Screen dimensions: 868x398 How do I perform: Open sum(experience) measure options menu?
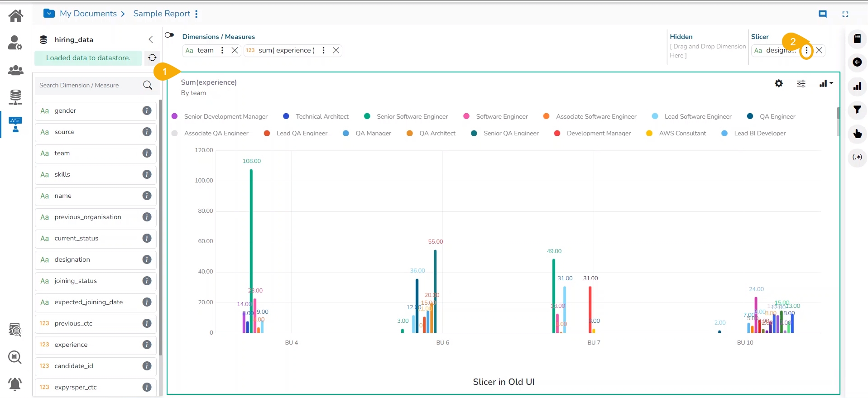323,50
